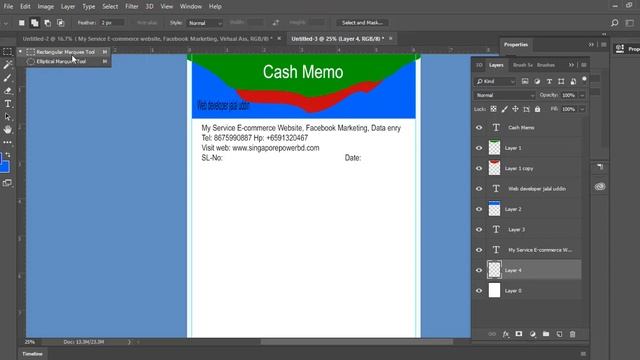Open the tool preset picker arrow

[x=6, y=23]
